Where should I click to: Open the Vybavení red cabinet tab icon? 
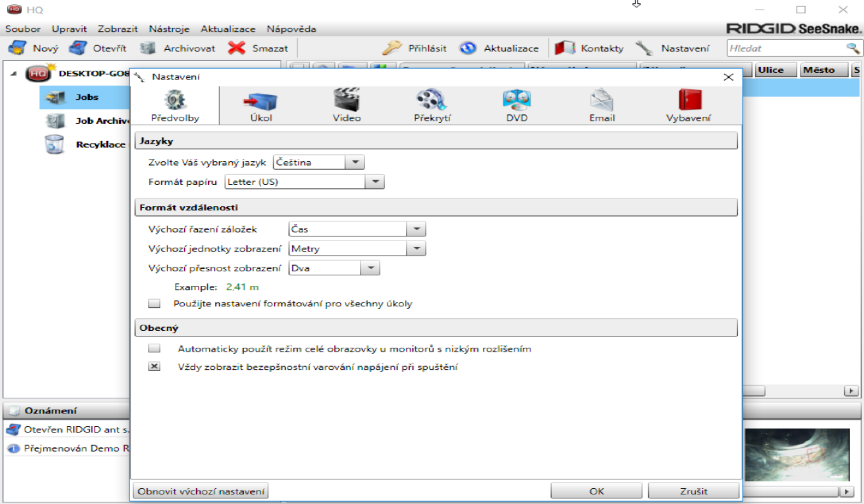[x=690, y=100]
